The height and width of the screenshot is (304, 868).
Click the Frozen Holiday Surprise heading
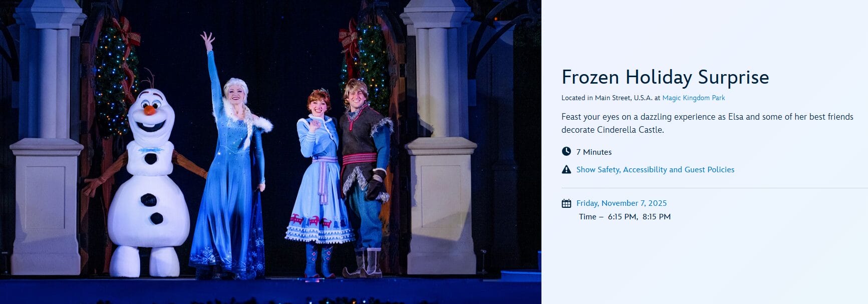tap(665, 77)
